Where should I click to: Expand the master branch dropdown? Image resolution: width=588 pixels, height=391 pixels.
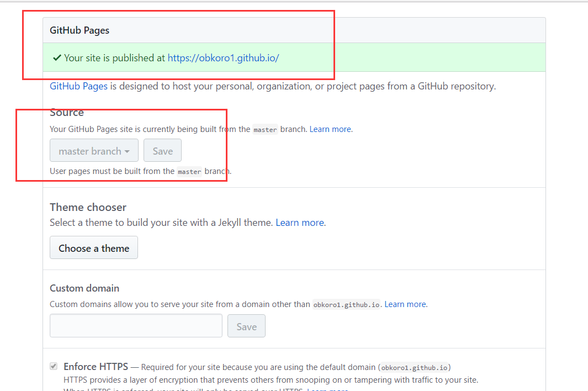[x=94, y=150]
